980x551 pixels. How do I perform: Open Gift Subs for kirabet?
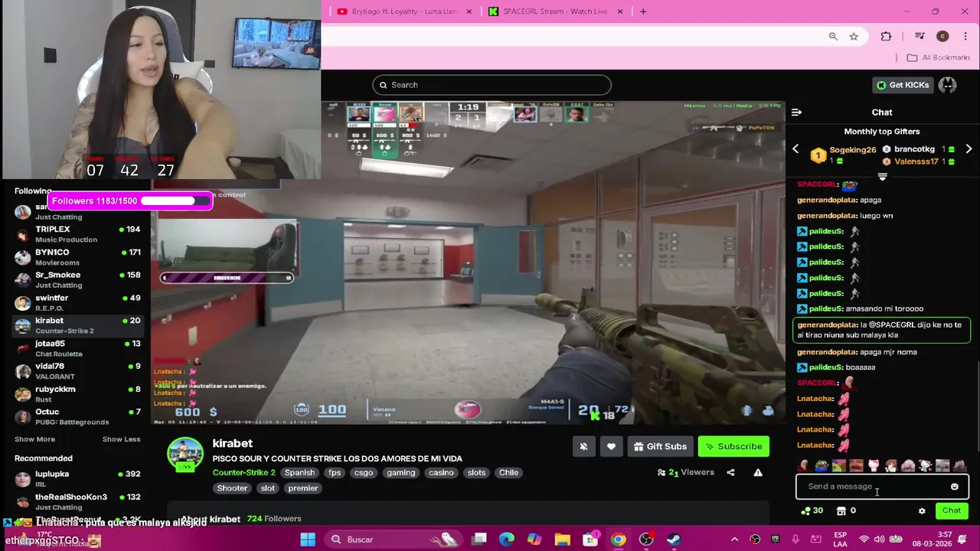point(660,446)
